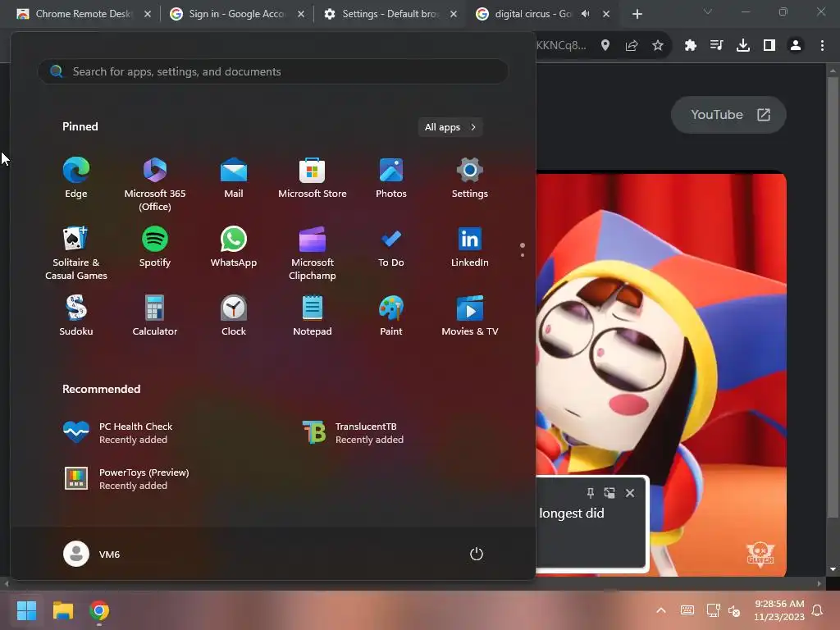This screenshot has width=840, height=630.
Task: Open the clock and date flyout
Action: pyautogui.click(x=779, y=610)
